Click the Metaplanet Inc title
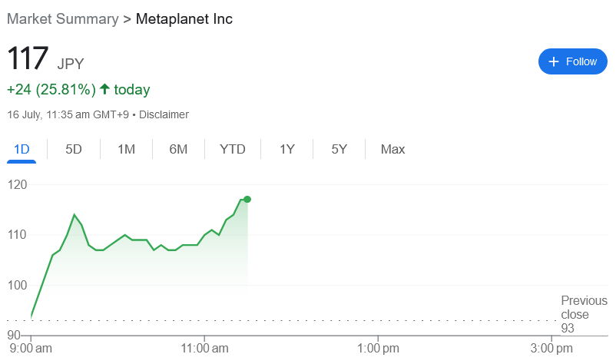The width and height of the screenshot is (616, 364). [x=184, y=18]
